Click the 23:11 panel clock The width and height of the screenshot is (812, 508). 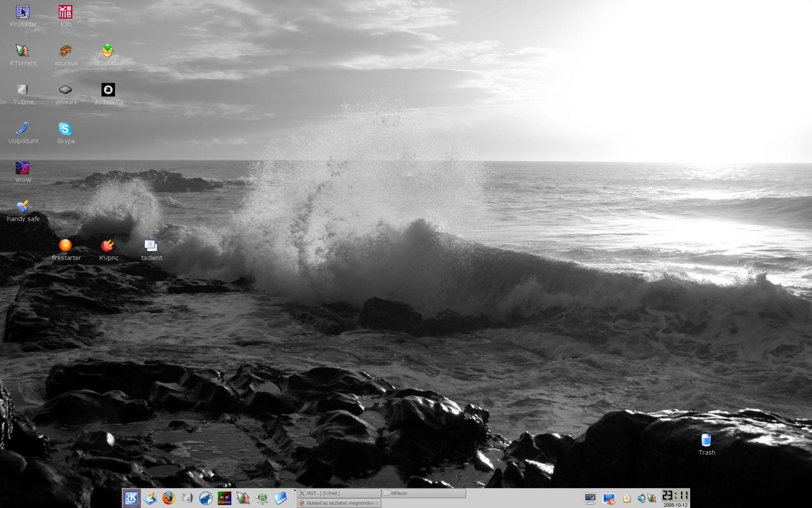(x=675, y=495)
